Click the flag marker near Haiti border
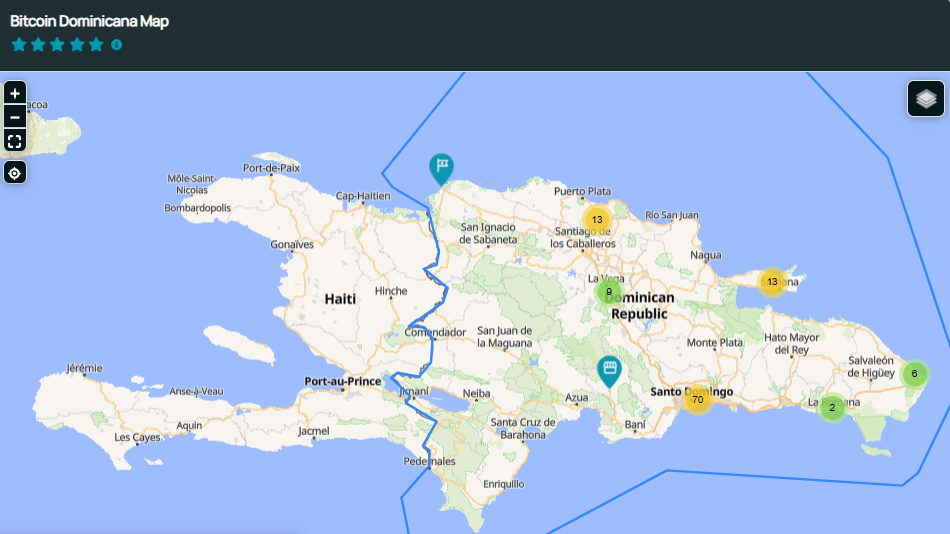 (441, 168)
